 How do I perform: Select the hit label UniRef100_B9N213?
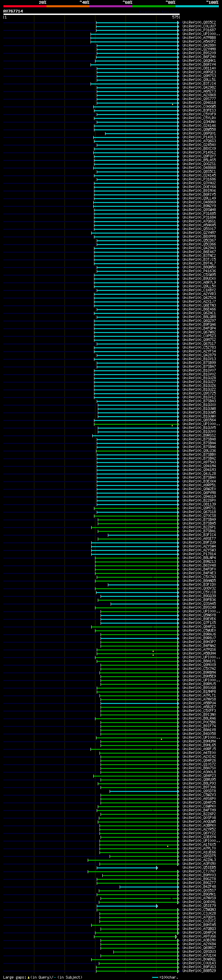199,562
